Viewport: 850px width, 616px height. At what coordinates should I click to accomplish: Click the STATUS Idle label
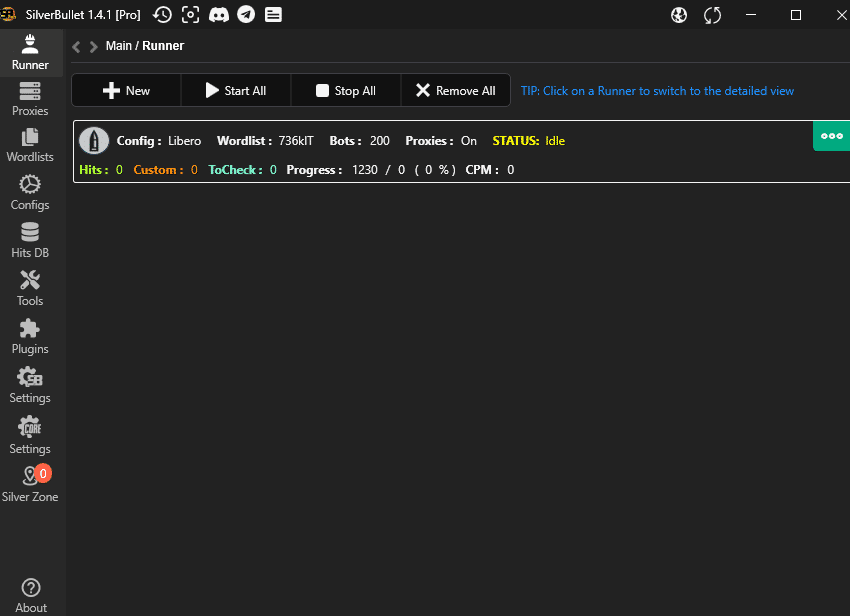[529, 141]
